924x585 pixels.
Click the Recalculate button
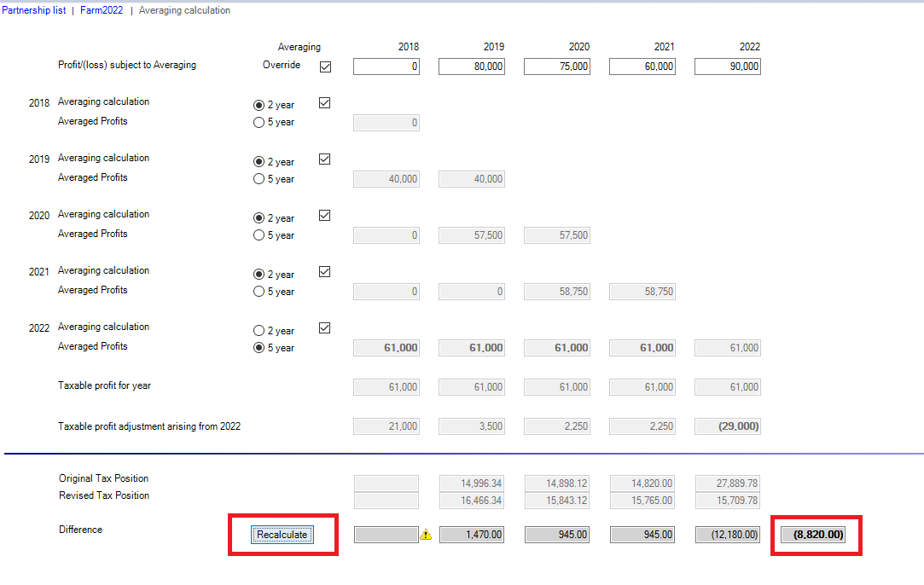point(282,535)
